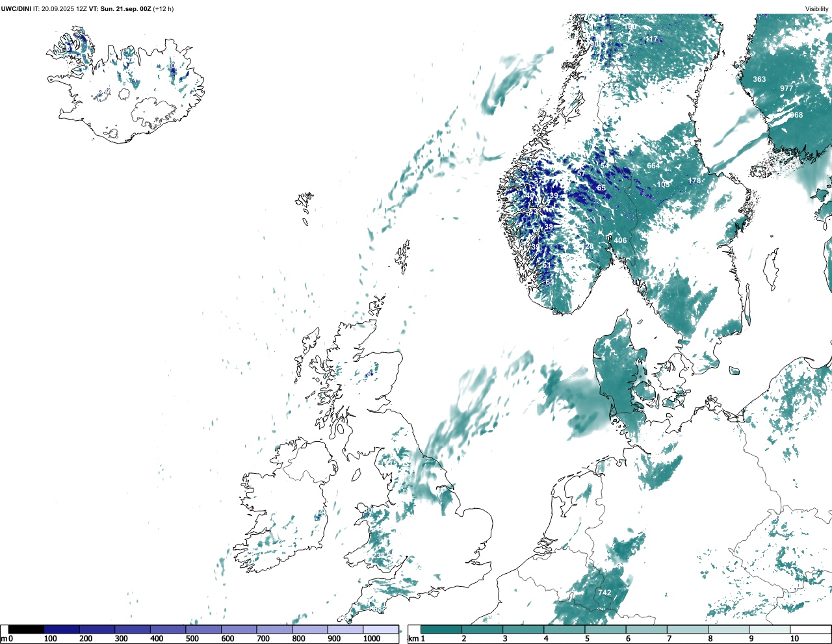This screenshot has width=832, height=644.
Task: Click the '178' visibility value
Action: pyautogui.click(x=695, y=181)
